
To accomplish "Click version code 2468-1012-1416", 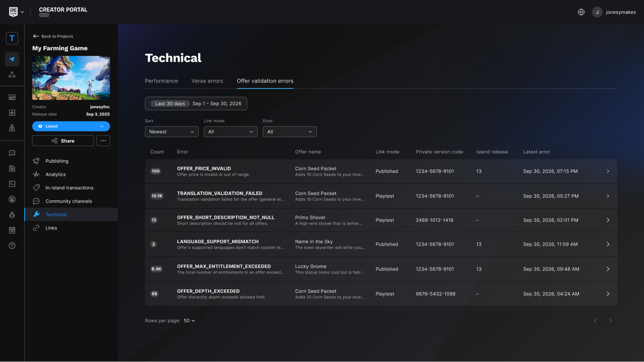I will click(435, 220).
